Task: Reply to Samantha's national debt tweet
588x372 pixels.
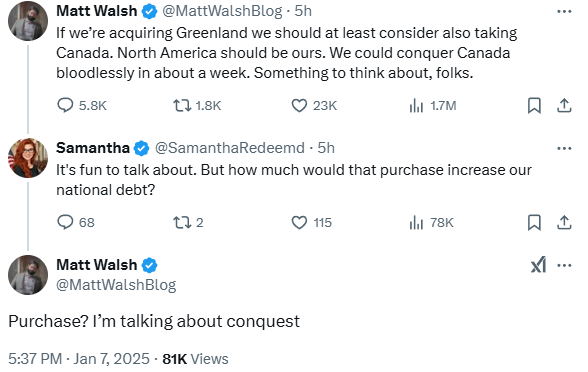Action: pyautogui.click(x=75, y=222)
